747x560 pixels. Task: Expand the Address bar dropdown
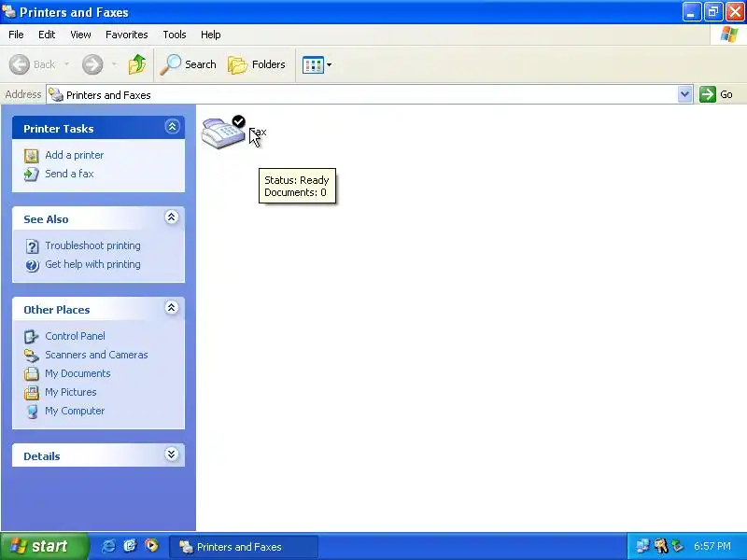684,94
